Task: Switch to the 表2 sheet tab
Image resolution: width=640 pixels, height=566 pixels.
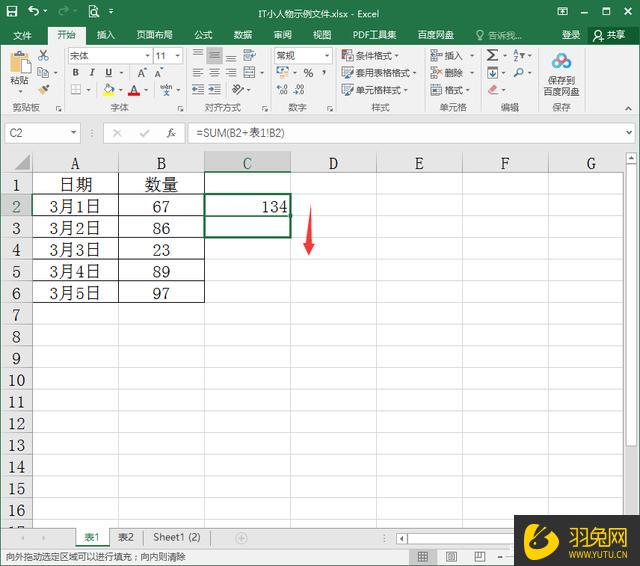Action: tap(126, 537)
